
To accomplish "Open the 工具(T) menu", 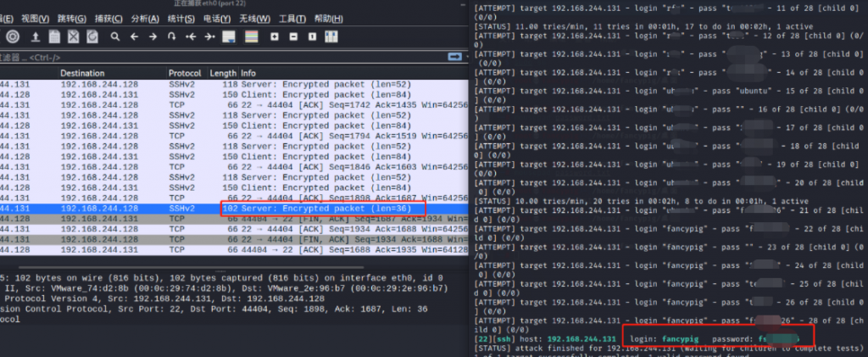I will click(292, 19).
